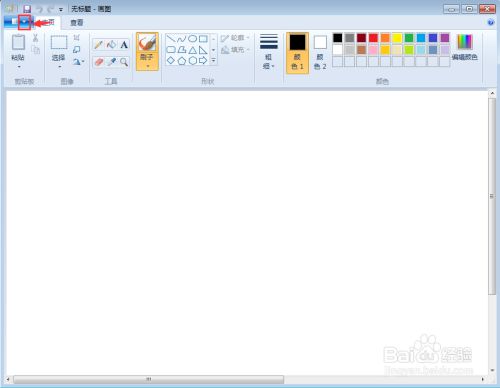
Task: Click the 编辑颜色 edit colors button
Action: pyautogui.click(x=465, y=47)
